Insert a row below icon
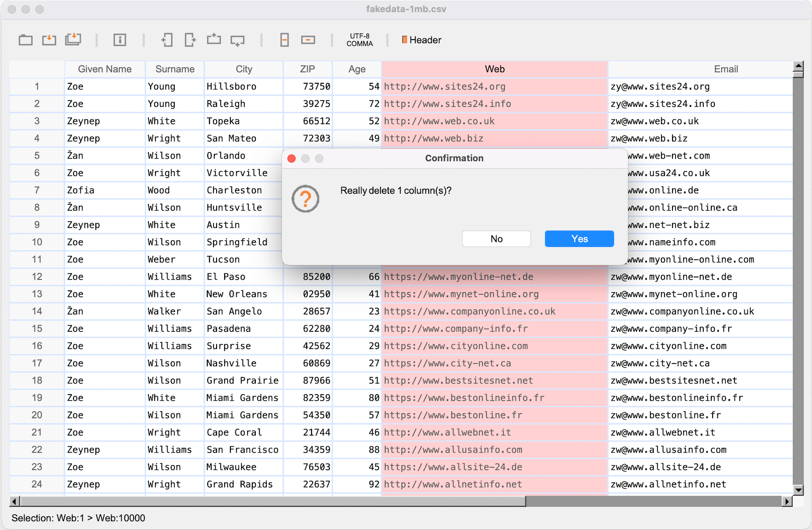 238,41
